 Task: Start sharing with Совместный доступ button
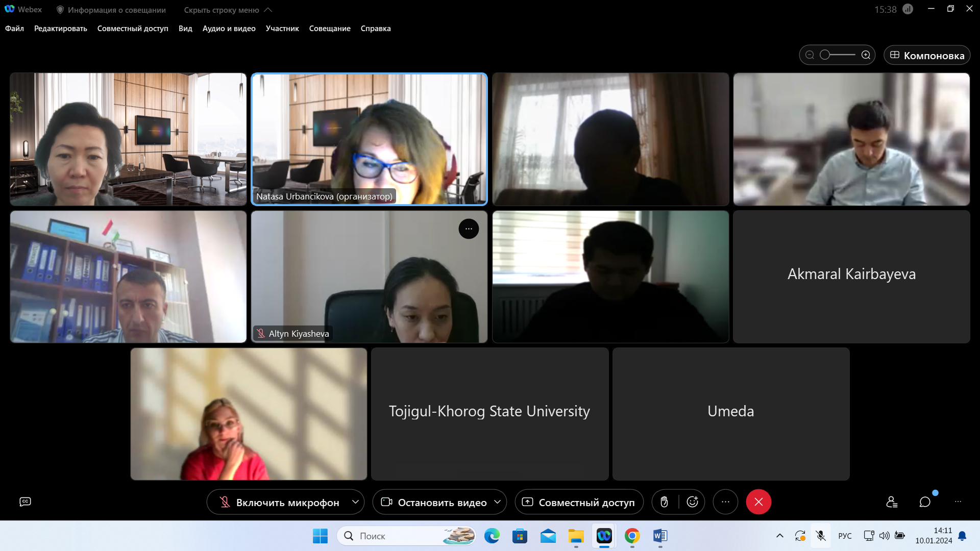point(579,503)
